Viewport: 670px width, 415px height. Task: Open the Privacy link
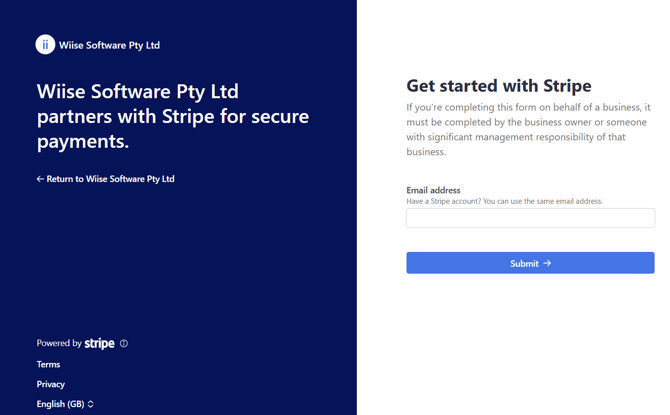click(51, 384)
